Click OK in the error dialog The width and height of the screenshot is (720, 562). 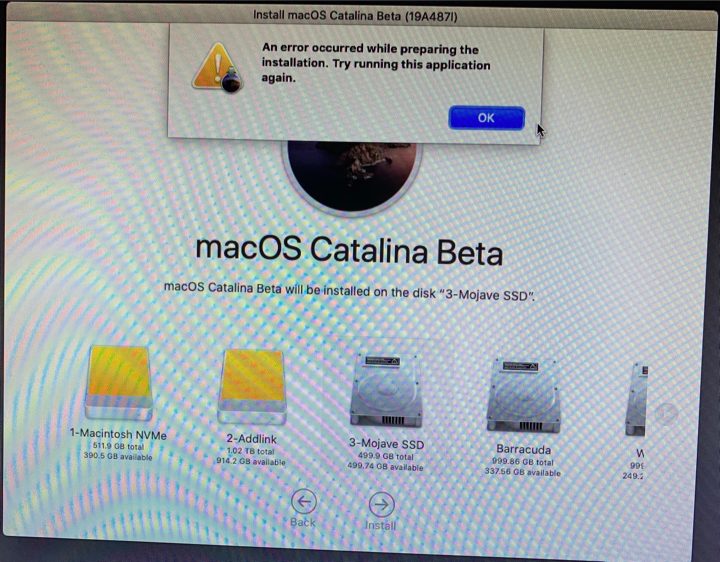point(486,118)
